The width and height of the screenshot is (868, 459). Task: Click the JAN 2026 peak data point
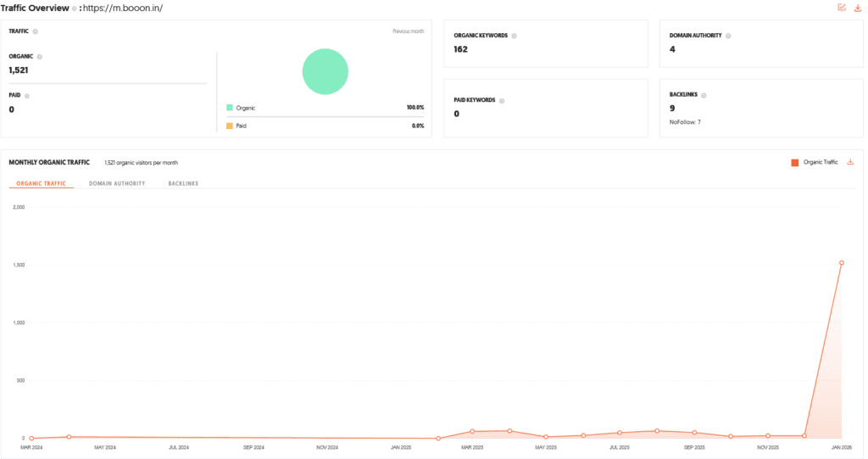pyautogui.click(x=842, y=263)
